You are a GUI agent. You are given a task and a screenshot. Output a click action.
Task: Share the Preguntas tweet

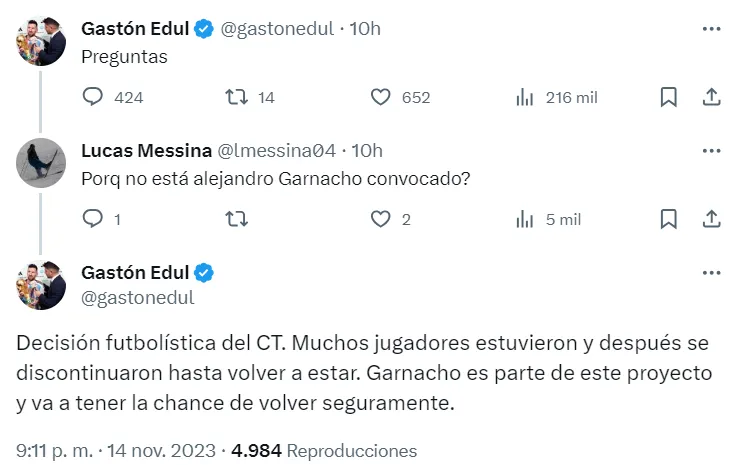pos(711,97)
